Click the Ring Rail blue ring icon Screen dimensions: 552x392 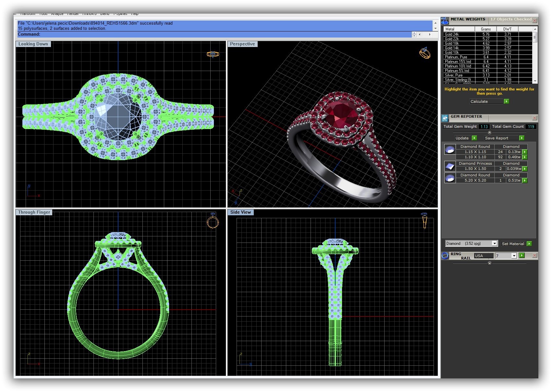click(445, 256)
